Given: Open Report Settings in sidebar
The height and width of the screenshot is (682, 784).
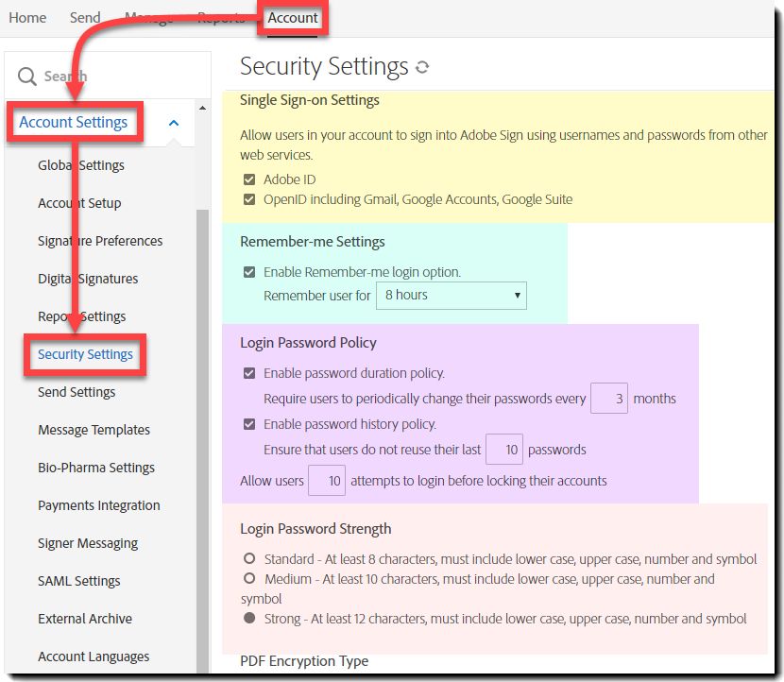Looking at the screenshot, I should click(82, 316).
